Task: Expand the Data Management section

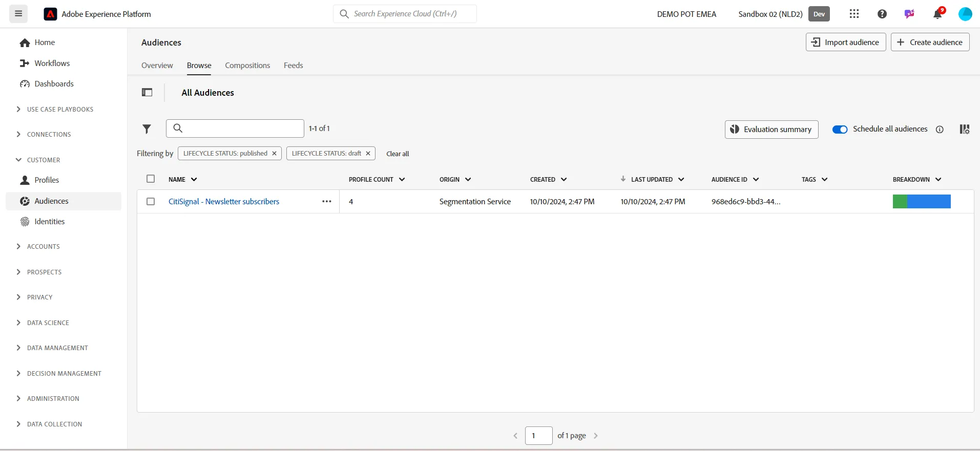Action: click(x=52, y=348)
